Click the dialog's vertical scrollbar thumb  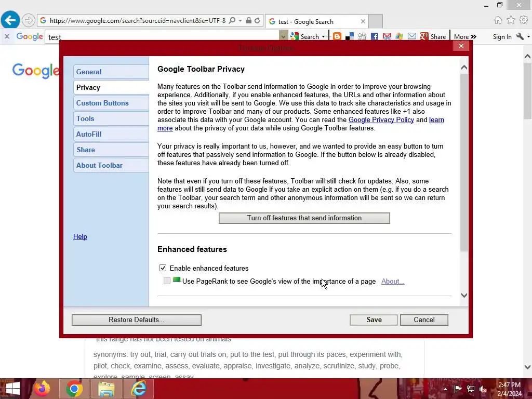point(464,162)
